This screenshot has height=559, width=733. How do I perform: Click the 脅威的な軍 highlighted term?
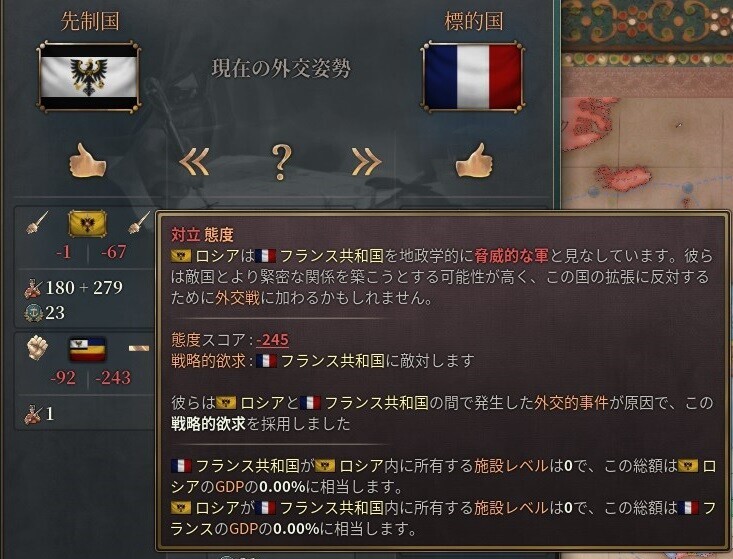511,256
